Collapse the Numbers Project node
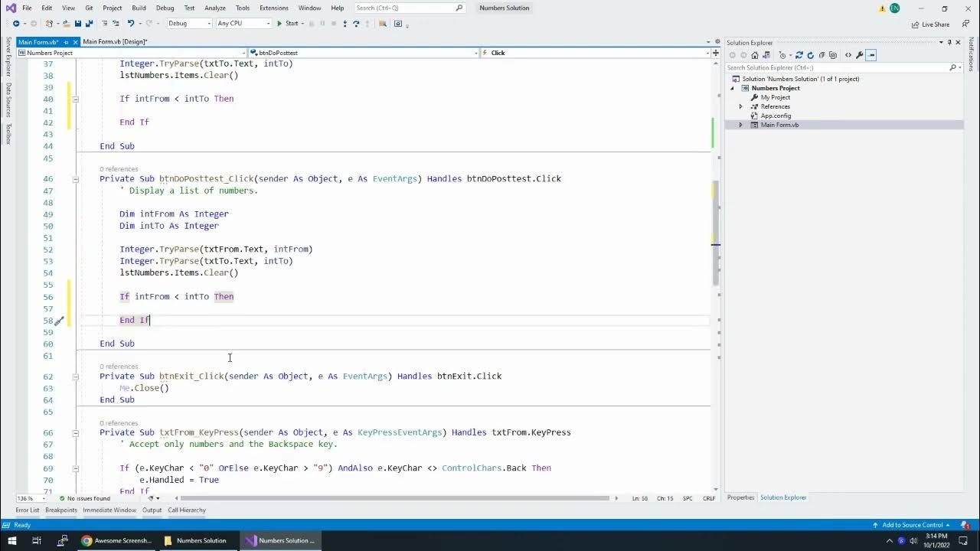Image resolution: width=980 pixels, height=551 pixels. pos(732,88)
